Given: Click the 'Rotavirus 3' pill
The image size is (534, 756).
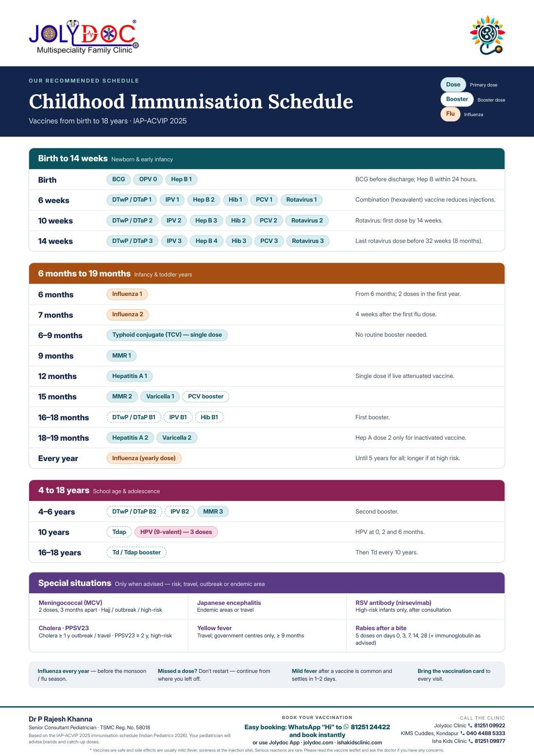Looking at the screenshot, I should pos(308,241).
